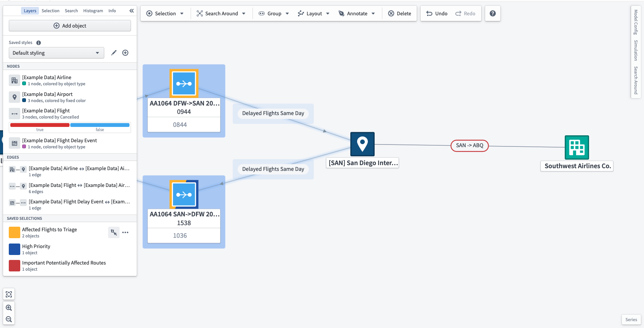Screen dimensions: 644x328
Task: Click the zoom out magnifier icon
Action: click(9, 319)
